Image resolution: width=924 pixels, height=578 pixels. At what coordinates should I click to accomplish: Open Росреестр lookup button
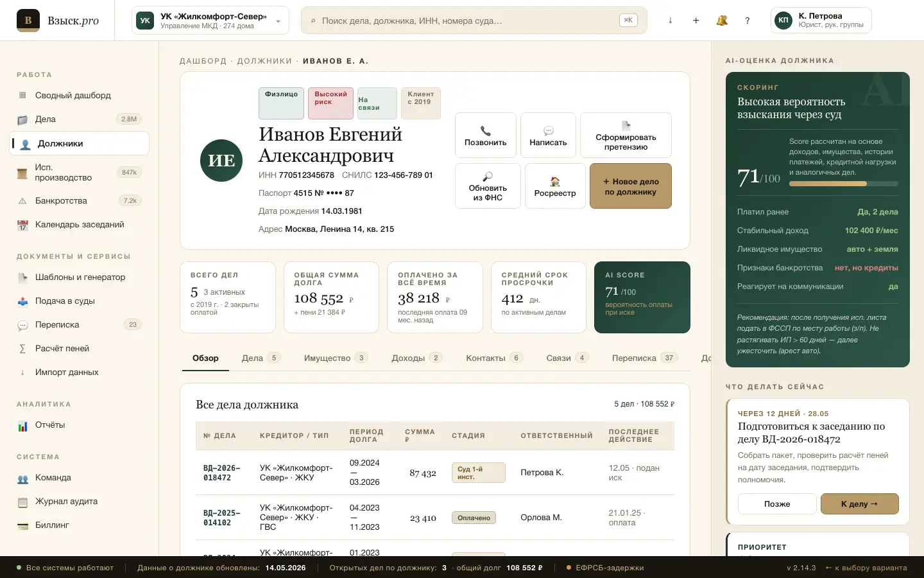555,186
